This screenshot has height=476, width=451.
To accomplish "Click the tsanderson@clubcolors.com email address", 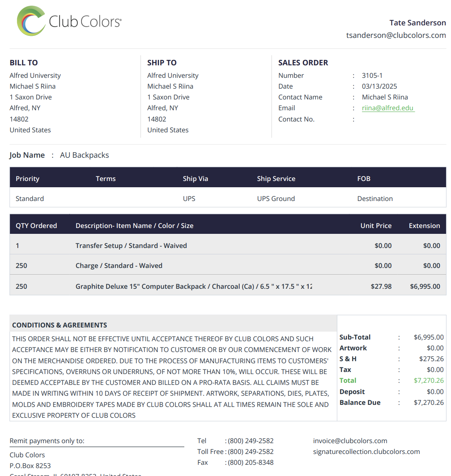I will click(x=396, y=35).
